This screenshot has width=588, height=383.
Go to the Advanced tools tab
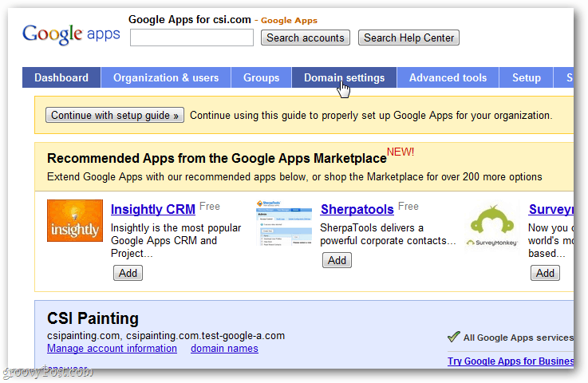[x=448, y=77]
